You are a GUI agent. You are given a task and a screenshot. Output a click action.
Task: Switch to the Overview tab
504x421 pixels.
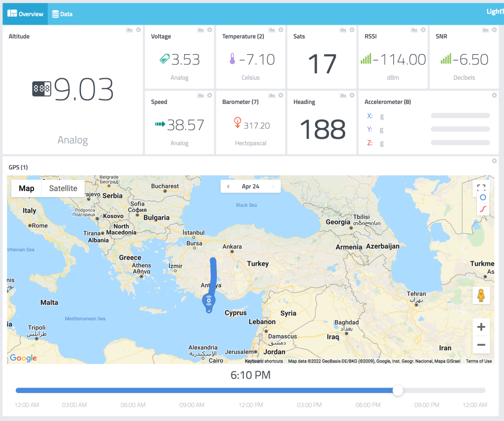point(25,14)
